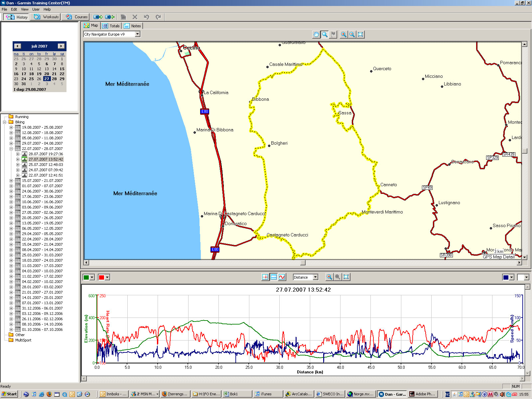Toggle the magnifier zoom tool on map
This screenshot has height=399, width=532.
point(325,34)
